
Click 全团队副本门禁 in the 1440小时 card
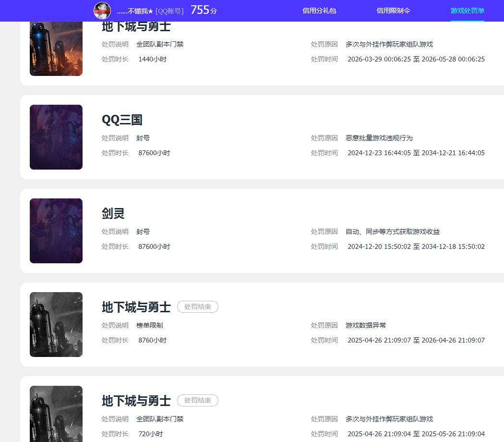click(x=160, y=44)
